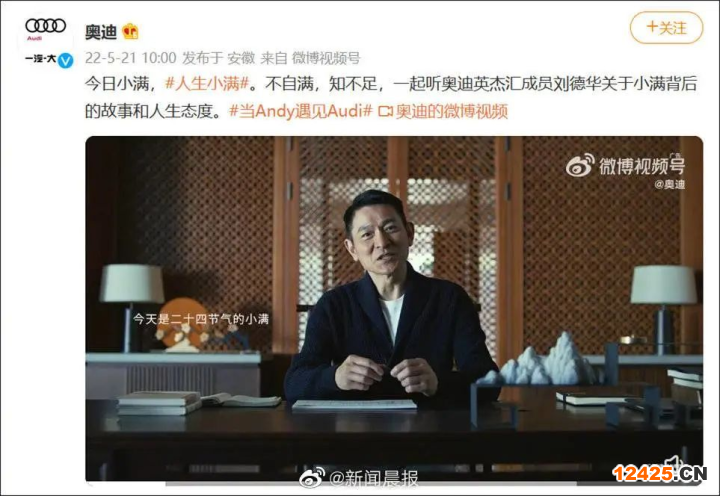Toggle the video mute speaker icon
720x496 pixels.
tap(673, 462)
